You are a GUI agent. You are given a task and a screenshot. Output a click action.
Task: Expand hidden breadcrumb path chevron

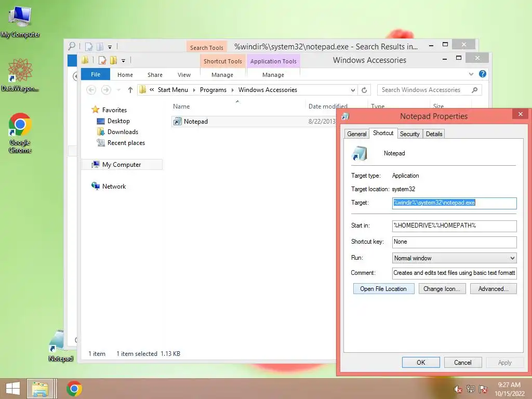click(x=152, y=90)
